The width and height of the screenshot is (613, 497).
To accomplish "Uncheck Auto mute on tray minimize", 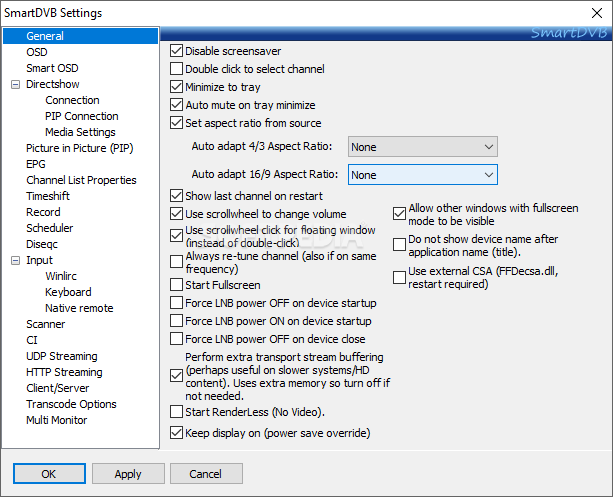I will pyautogui.click(x=176, y=105).
